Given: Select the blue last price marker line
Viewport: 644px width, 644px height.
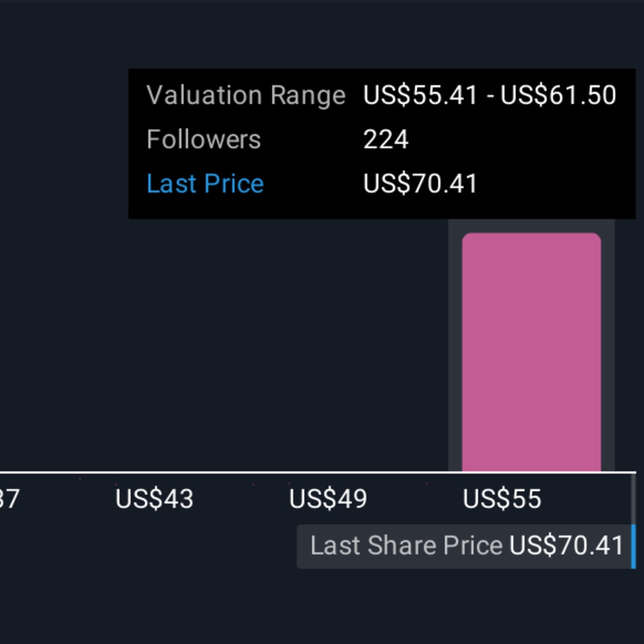Looking at the screenshot, I should [x=633, y=546].
